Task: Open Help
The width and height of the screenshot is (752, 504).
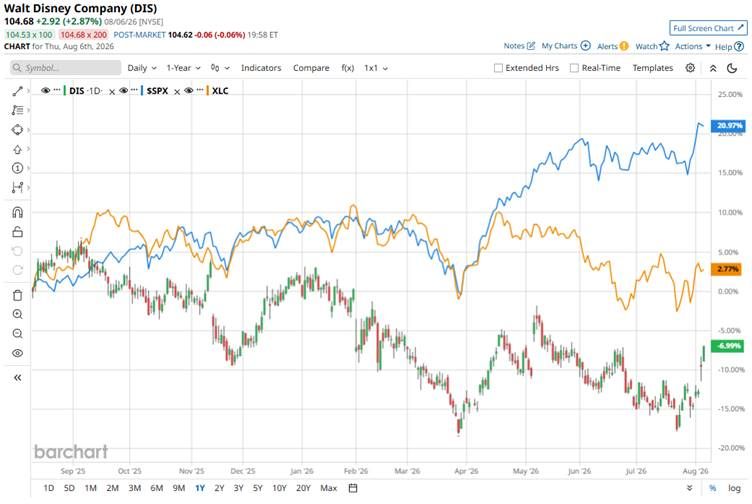Action: [729, 47]
